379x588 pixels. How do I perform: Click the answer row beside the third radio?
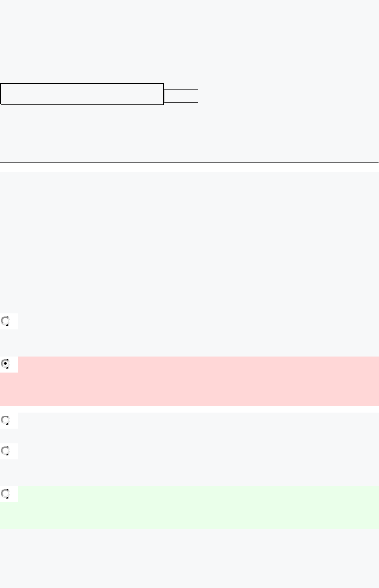196,420
